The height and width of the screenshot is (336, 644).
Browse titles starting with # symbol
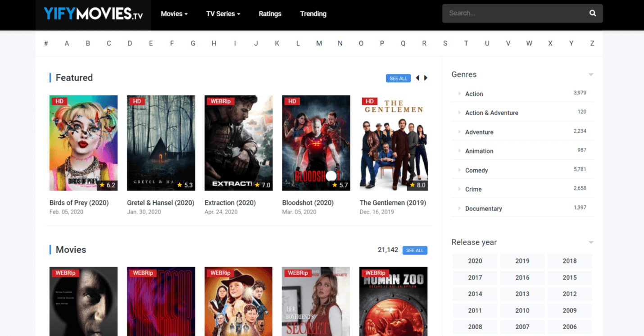[x=46, y=43]
